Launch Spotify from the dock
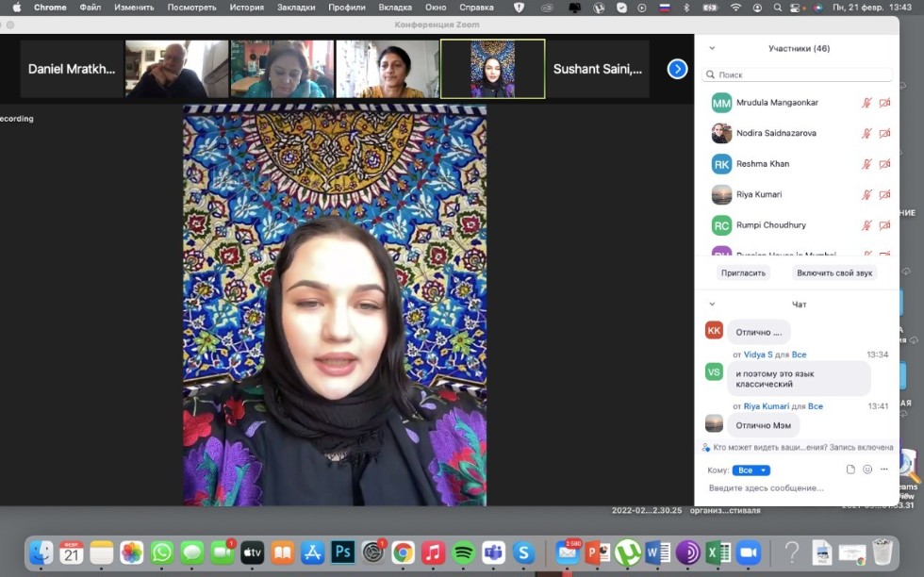 463,552
